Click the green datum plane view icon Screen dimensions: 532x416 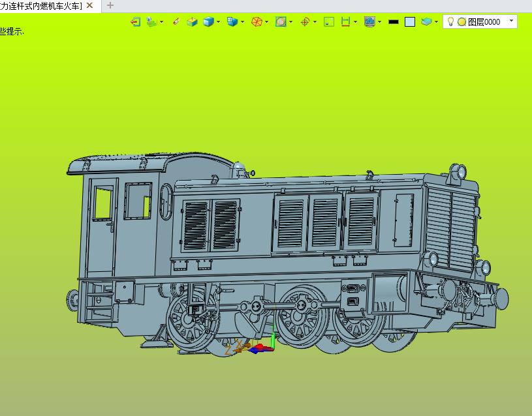[151, 22]
